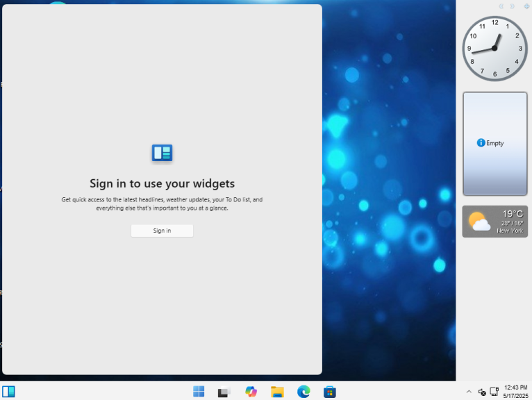Click the widgets description text about headlines

(162, 204)
